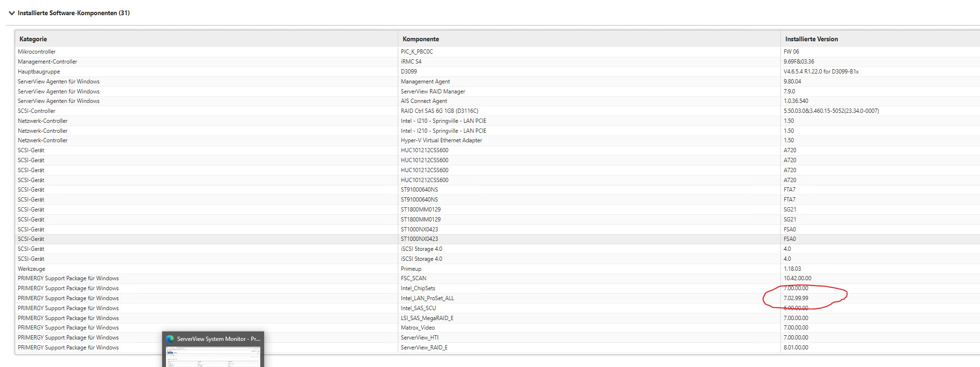Select the SCSI-Controller category cell
Viewport: 980px width, 367px height.
coord(37,111)
